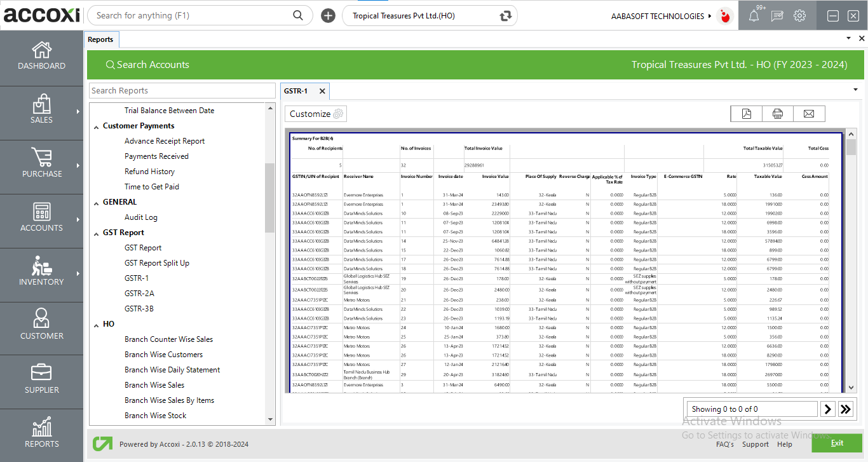Email the report via envelope icon

(x=808, y=114)
